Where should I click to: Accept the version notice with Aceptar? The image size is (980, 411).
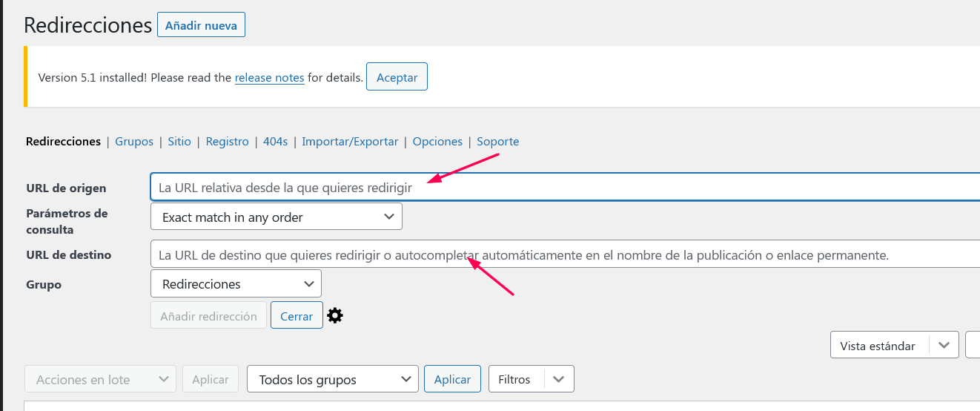pyautogui.click(x=397, y=77)
